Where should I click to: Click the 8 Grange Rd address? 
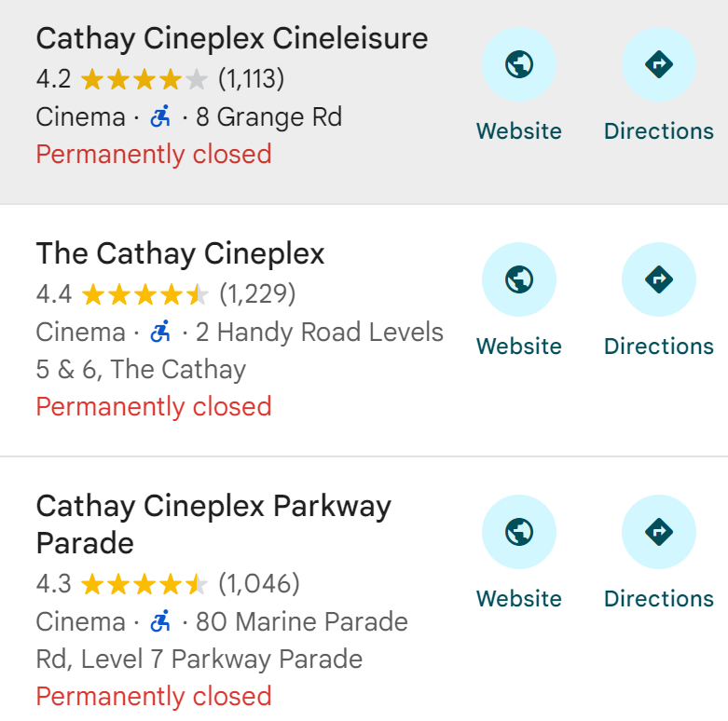click(x=268, y=116)
